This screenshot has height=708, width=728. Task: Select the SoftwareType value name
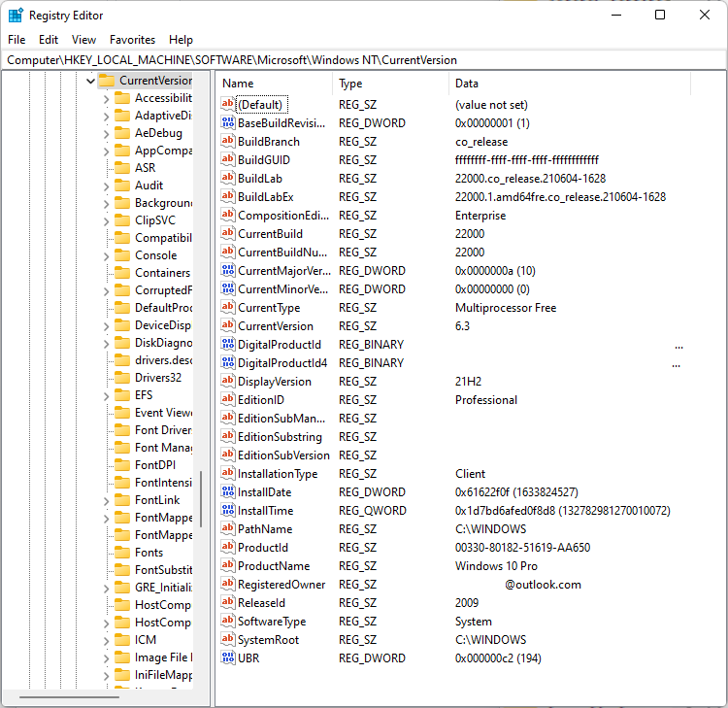pos(272,622)
